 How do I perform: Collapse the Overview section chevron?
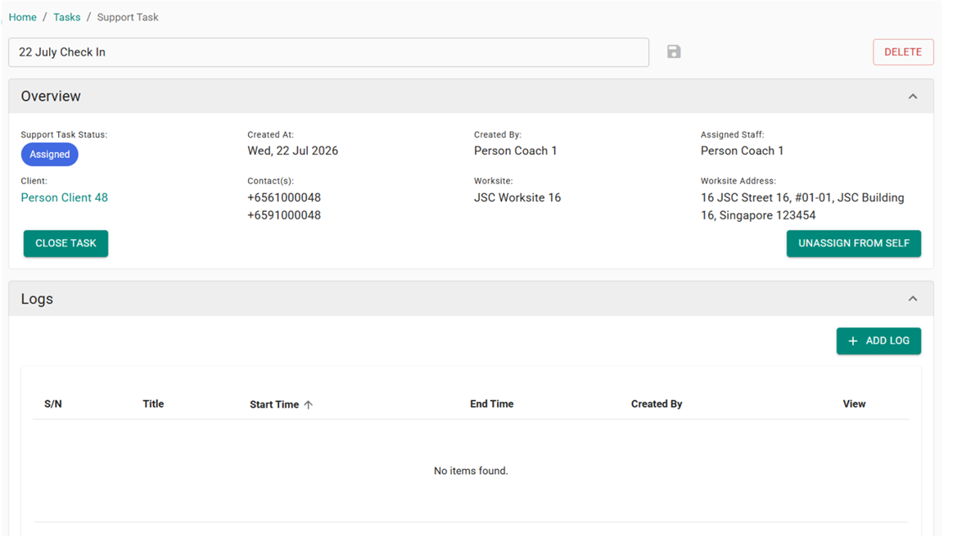pos(913,97)
